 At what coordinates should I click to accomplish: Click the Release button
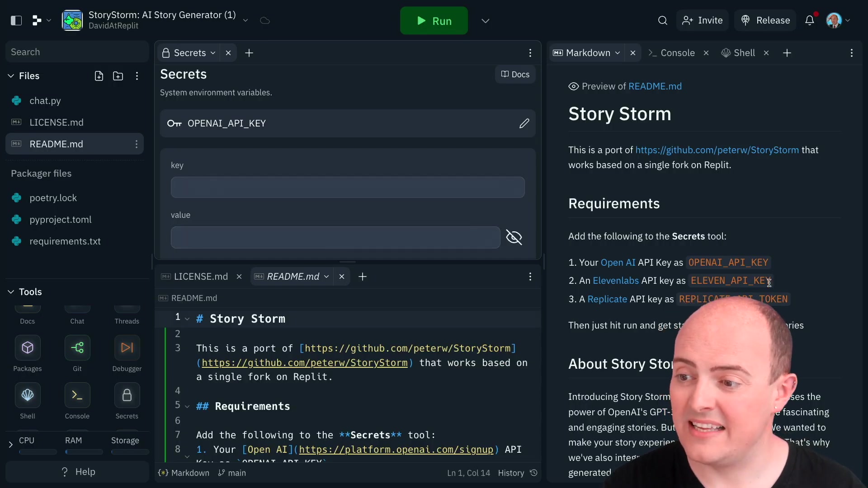[x=765, y=20]
